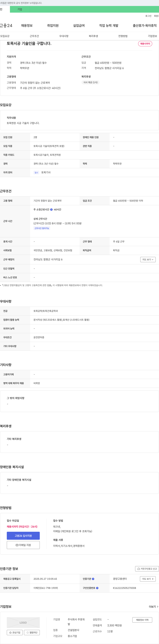Open 지도 보기 for 광양고용센터
This screenshot has width=159, height=644.
coord(148,579)
